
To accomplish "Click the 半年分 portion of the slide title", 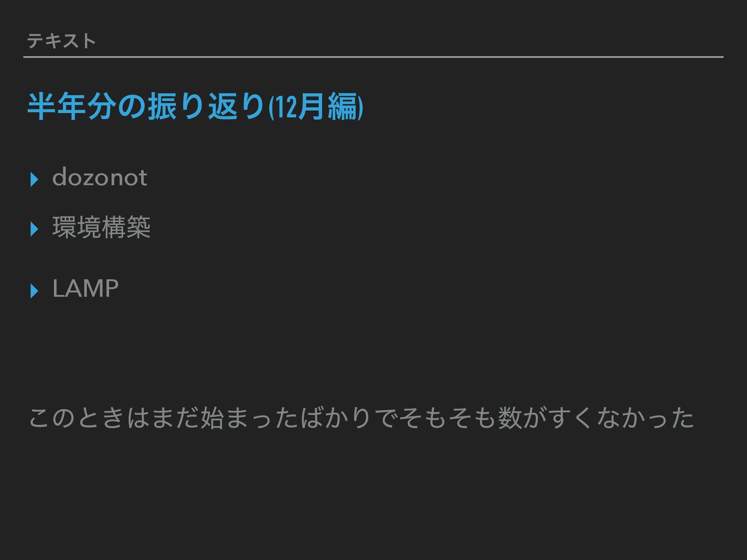I will point(72,107).
